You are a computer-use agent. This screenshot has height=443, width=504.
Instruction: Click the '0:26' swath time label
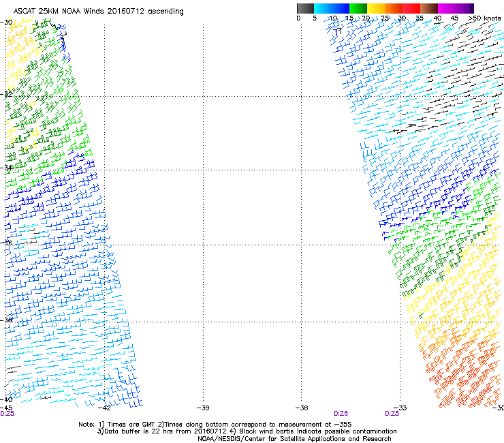pos(341,414)
